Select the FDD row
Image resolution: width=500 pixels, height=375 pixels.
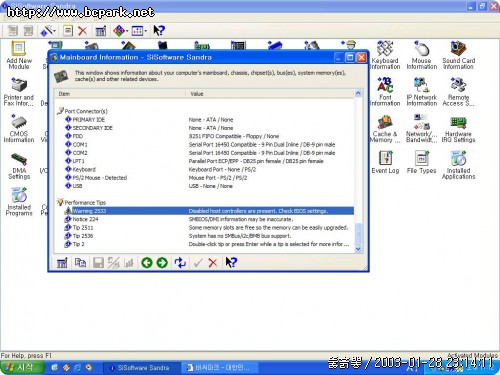coord(204,136)
